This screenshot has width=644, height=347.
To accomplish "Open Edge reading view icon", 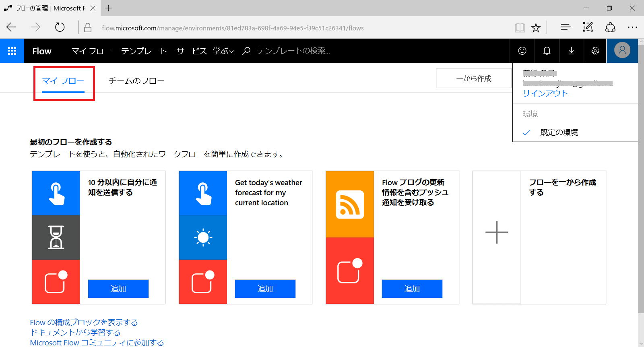I will click(520, 28).
